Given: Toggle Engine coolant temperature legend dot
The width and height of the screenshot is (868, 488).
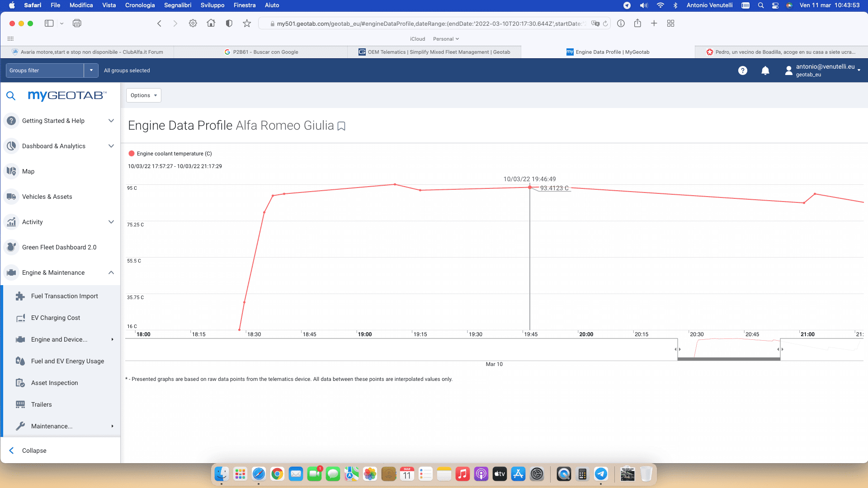Looking at the screenshot, I should (x=132, y=154).
